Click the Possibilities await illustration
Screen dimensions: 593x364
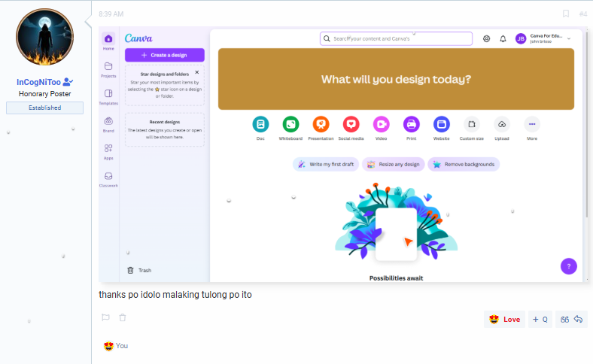396,223
